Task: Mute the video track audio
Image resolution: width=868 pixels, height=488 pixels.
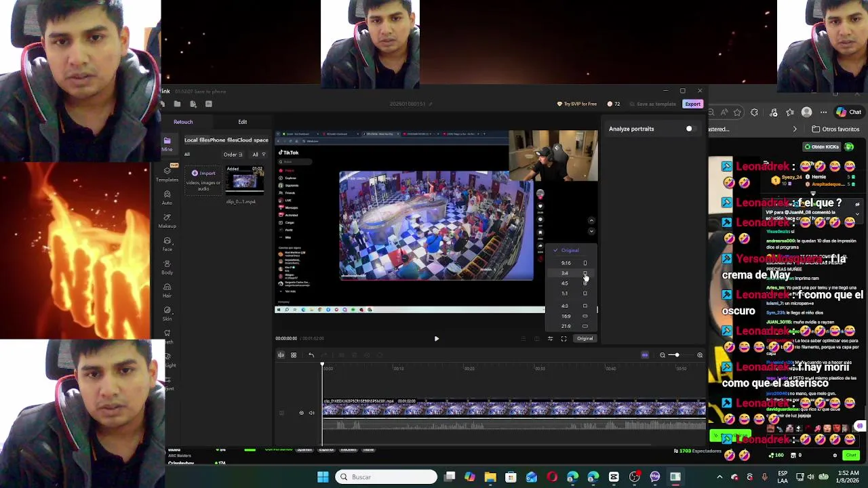Action: point(312,413)
